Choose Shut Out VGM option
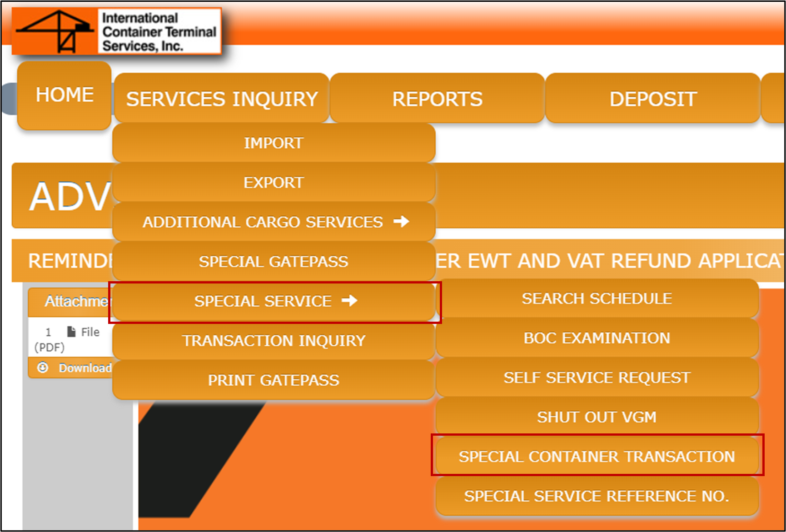Screen dimensions: 786x532 click(597, 417)
